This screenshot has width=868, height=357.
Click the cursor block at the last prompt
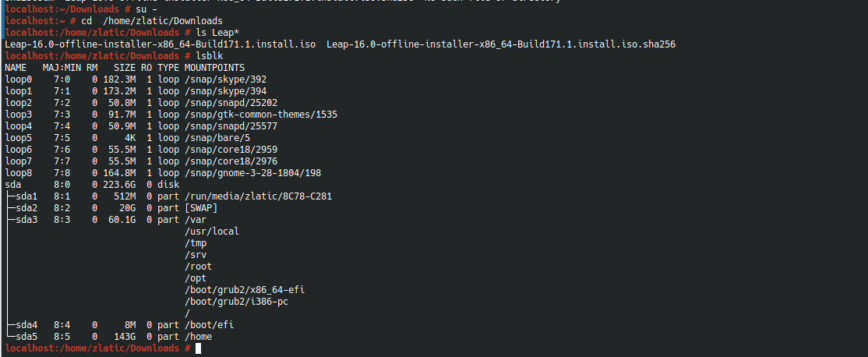[199, 348]
